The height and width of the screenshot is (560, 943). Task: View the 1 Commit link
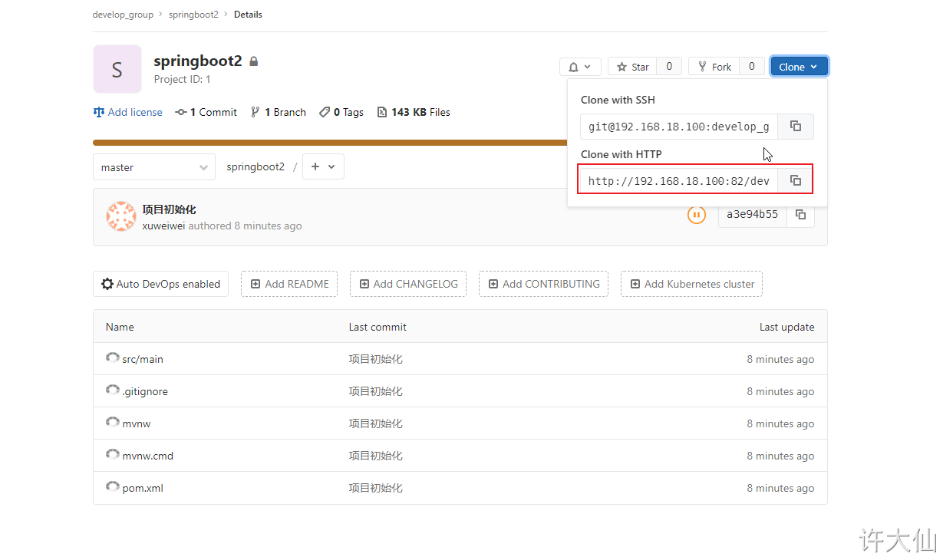[x=206, y=112]
